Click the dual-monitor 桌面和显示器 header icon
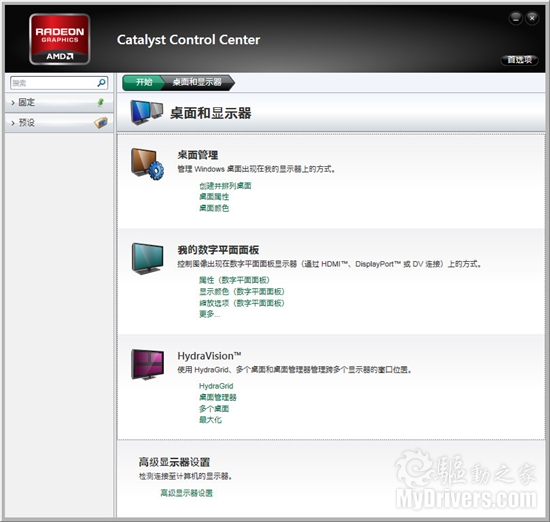The width and height of the screenshot is (550, 522). click(146, 113)
